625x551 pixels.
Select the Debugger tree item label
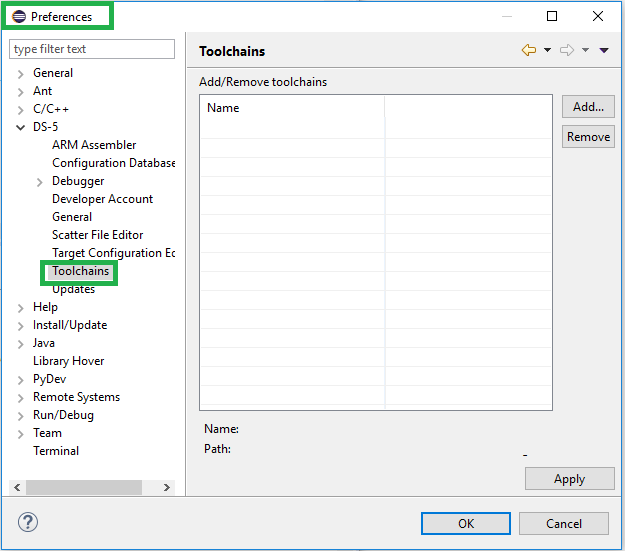[x=78, y=181]
